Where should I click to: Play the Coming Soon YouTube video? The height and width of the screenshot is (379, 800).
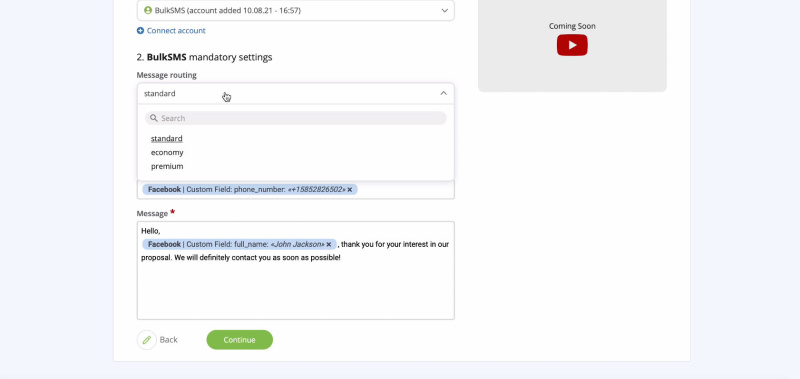572,45
